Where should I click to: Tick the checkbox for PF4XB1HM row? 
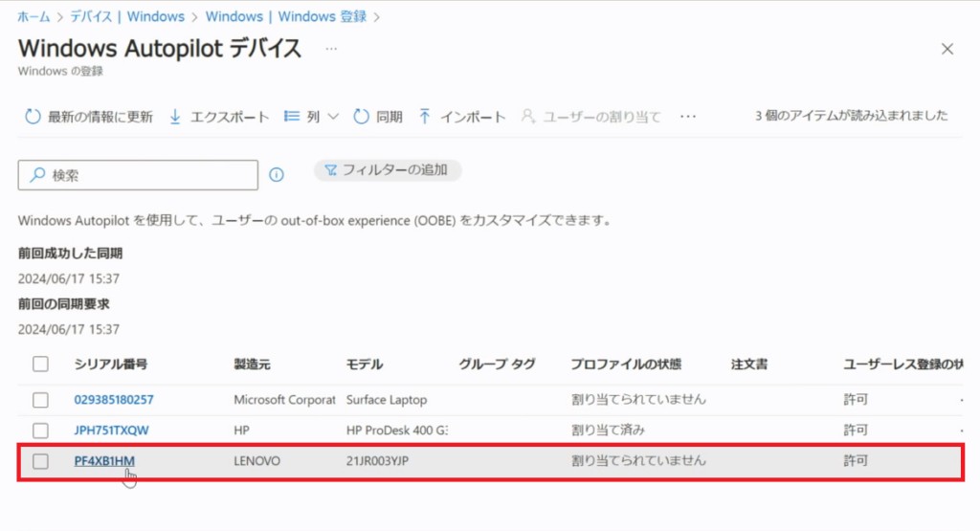[40, 461]
